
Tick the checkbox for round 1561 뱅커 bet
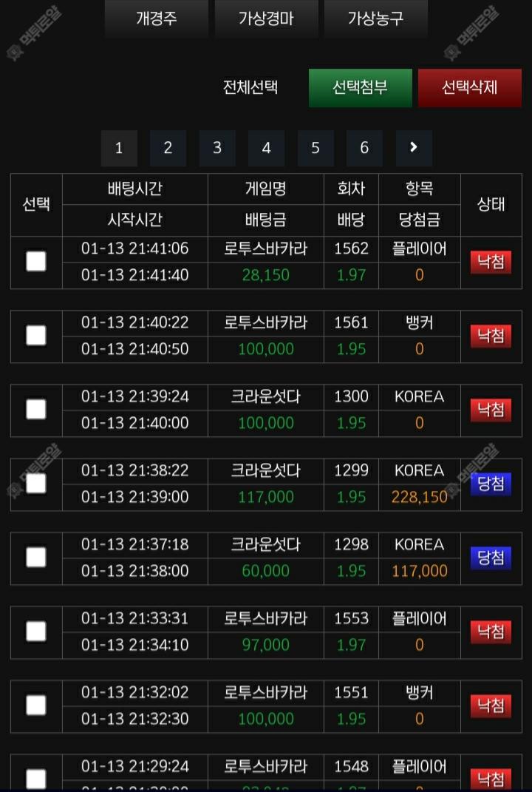click(36, 336)
